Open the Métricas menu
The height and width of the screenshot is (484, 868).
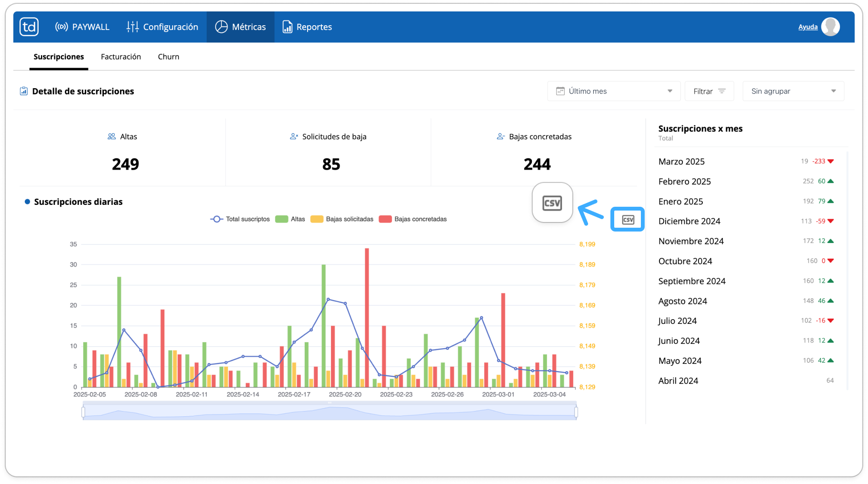[240, 27]
